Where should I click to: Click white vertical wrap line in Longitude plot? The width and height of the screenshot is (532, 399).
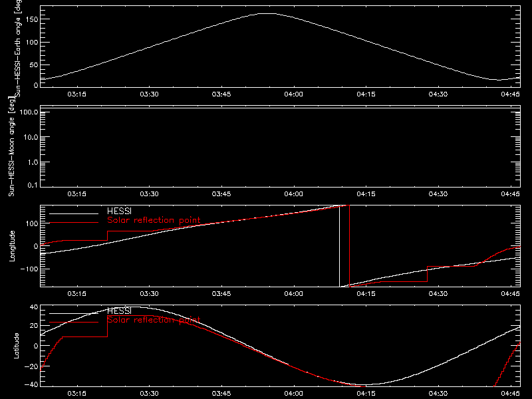pos(340,246)
